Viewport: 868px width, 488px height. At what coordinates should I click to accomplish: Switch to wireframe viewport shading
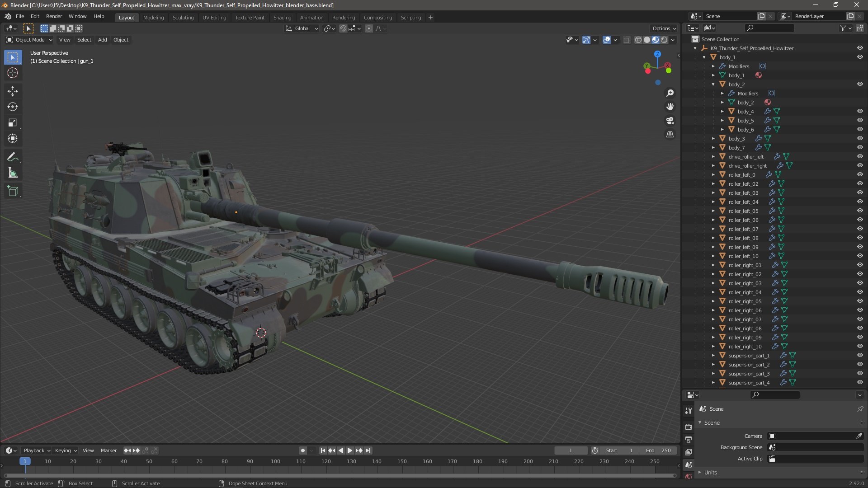[x=638, y=40]
